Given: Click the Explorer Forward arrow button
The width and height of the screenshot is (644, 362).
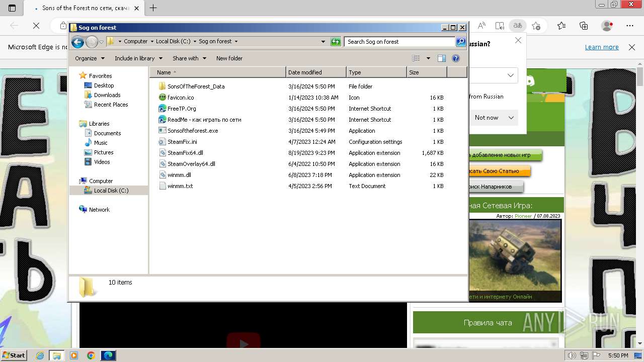Looking at the screenshot, I should [92, 42].
